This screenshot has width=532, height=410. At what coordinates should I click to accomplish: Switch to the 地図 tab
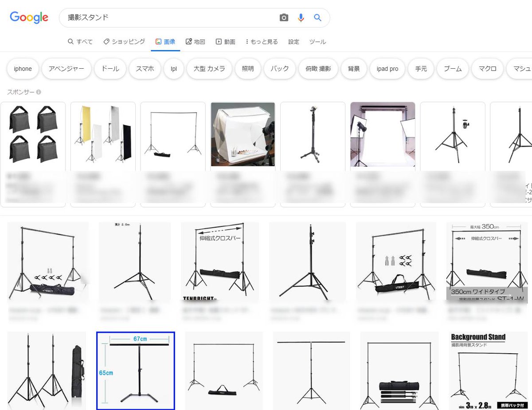[x=196, y=42]
